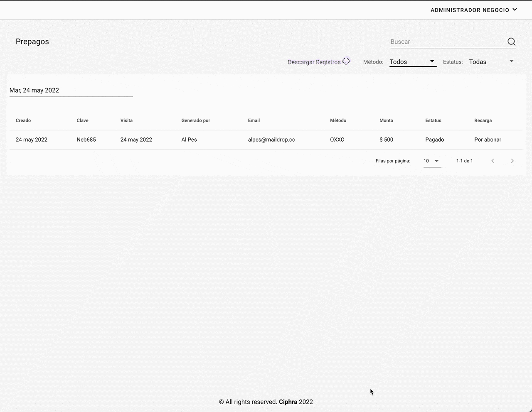Sort by the Clave column header
This screenshot has height=412, width=532.
coord(82,120)
